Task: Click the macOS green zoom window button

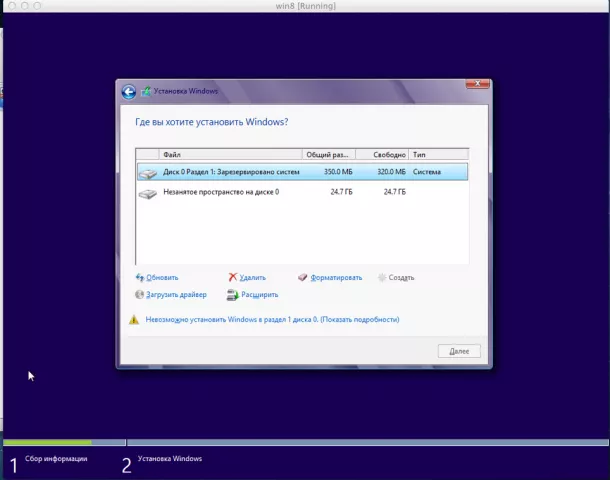Action: [x=39, y=6]
